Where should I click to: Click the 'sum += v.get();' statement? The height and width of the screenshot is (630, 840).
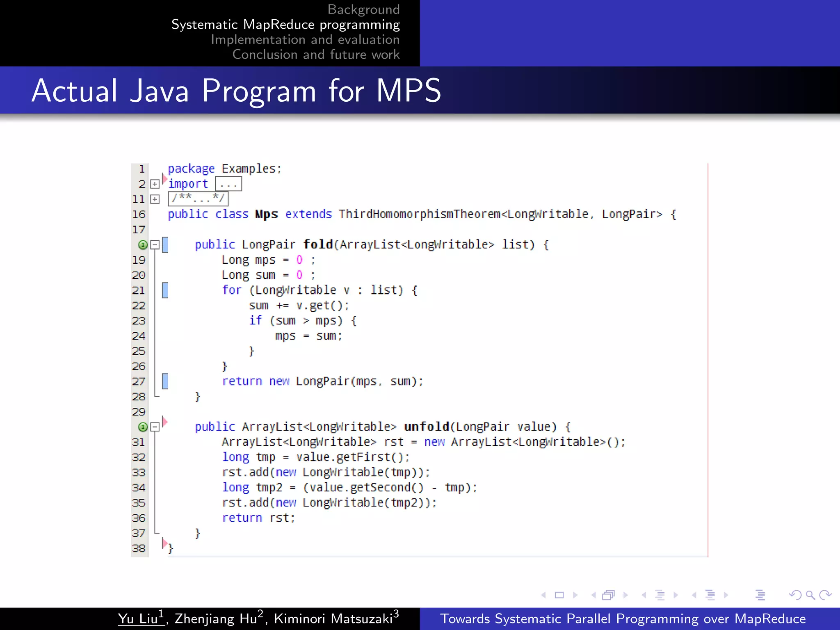click(299, 306)
